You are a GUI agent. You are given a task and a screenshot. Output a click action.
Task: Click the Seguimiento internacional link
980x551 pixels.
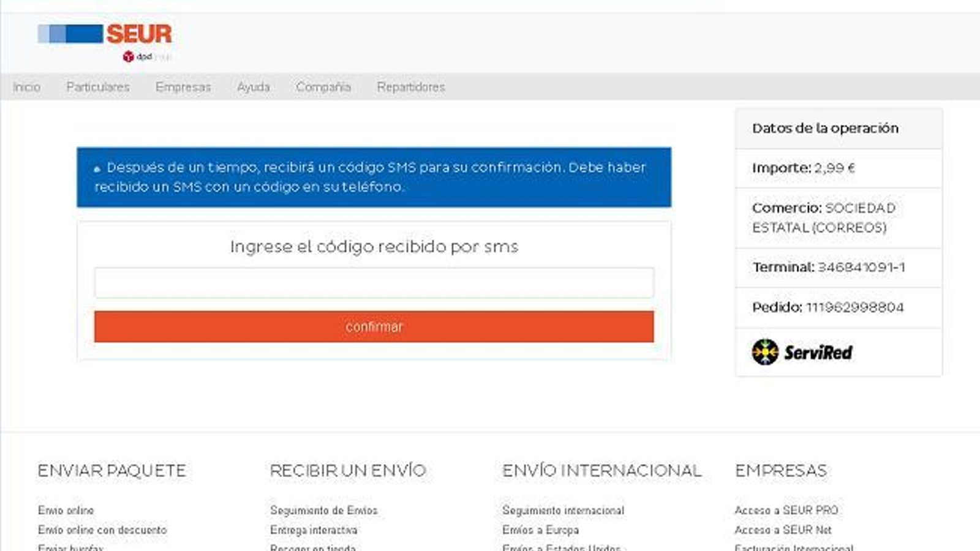tap(563, 510)
